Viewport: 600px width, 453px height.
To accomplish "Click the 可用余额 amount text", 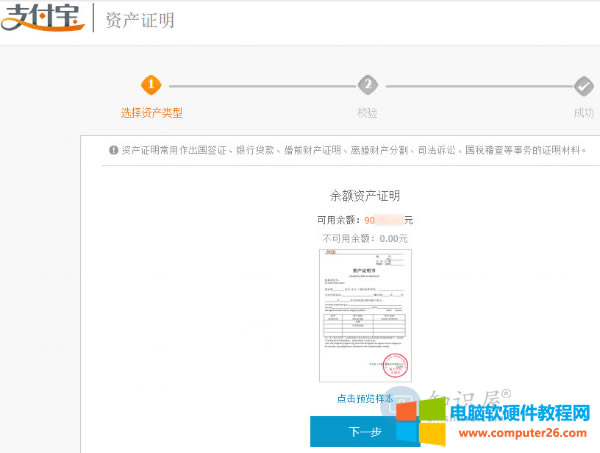I will pos(365,220).
